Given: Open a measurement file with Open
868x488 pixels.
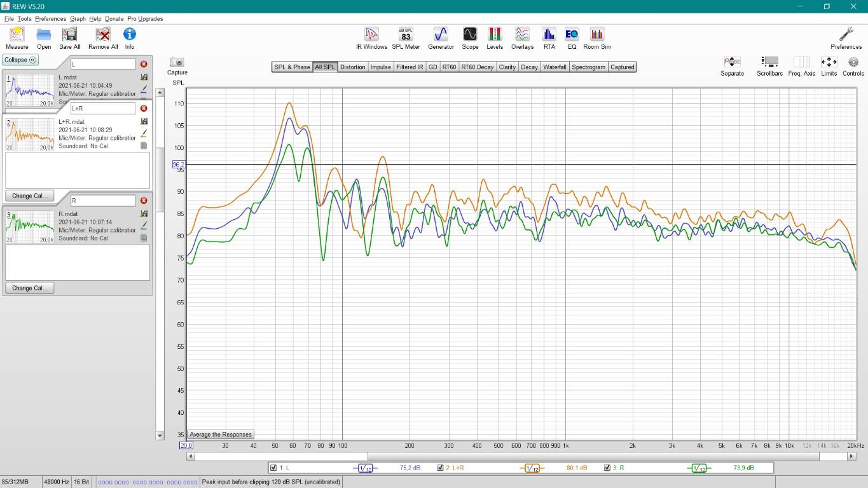Looking at the screenshot, I should (x=44, y=38).
